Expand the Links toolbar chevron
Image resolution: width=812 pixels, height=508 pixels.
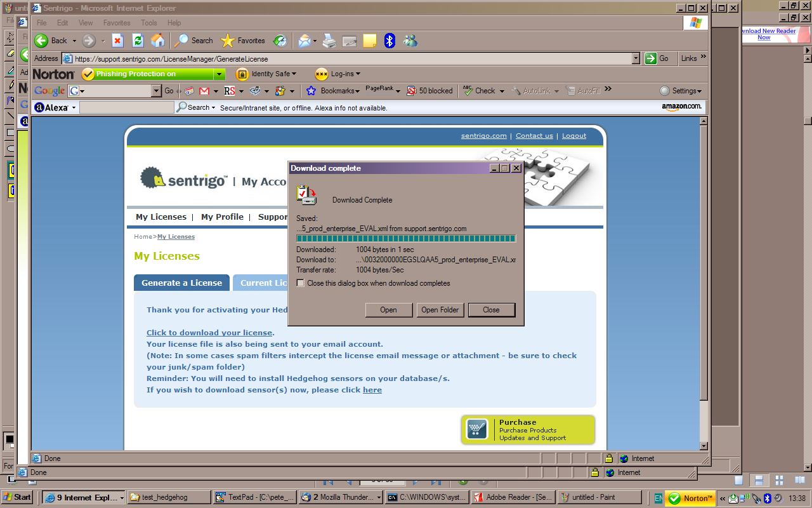tap(703, 57)
